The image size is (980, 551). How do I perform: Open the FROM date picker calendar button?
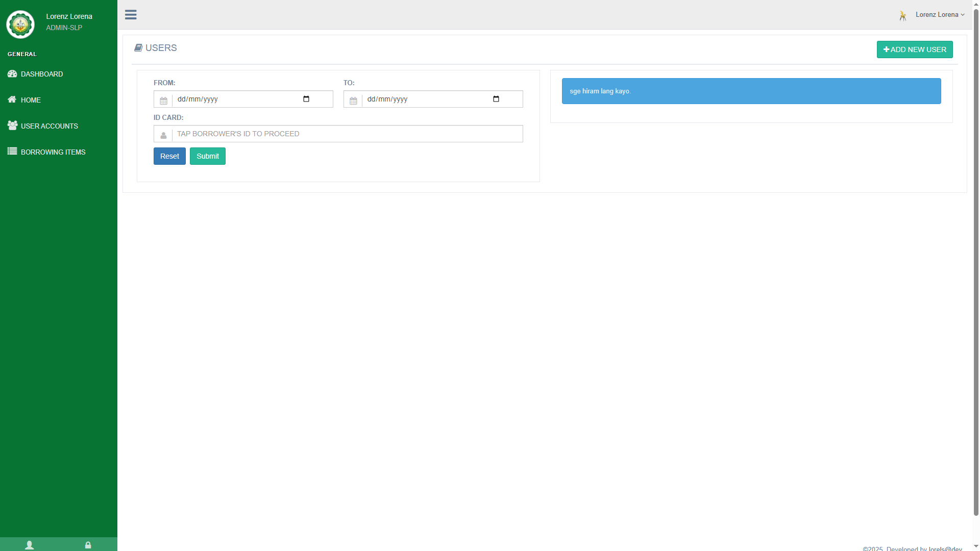coord(306,99)
